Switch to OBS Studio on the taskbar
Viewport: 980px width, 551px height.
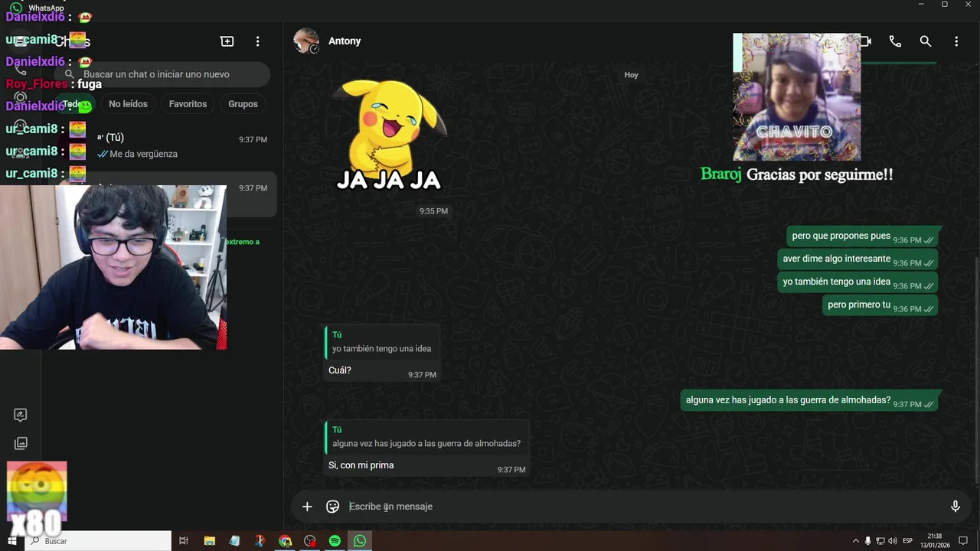(x=309, y=541)
